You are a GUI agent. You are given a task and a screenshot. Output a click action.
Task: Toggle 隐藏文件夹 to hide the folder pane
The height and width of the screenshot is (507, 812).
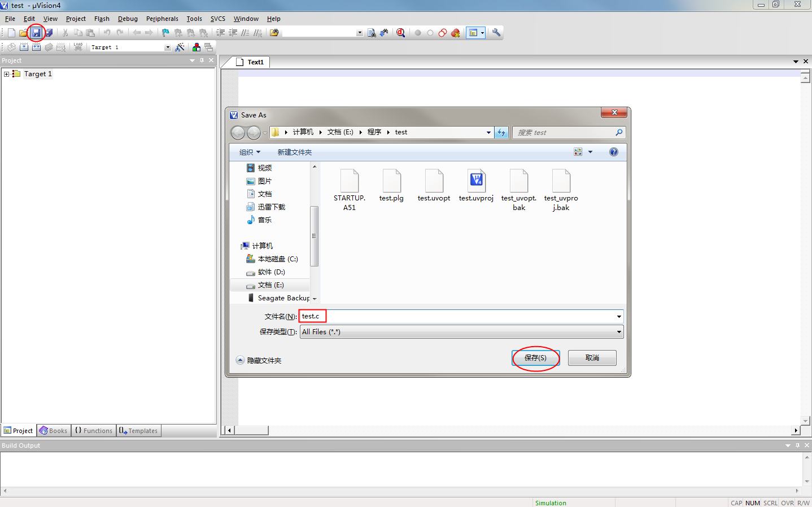[x=259, y=360]
